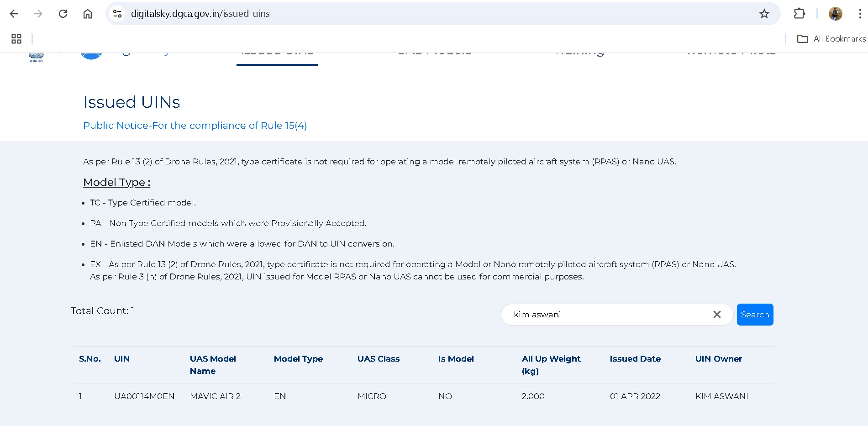The image size is (868, 426).
Task: Click the UIN UA00114M0EN in the table
Action: pyautogui.click(x=144, y=396)
